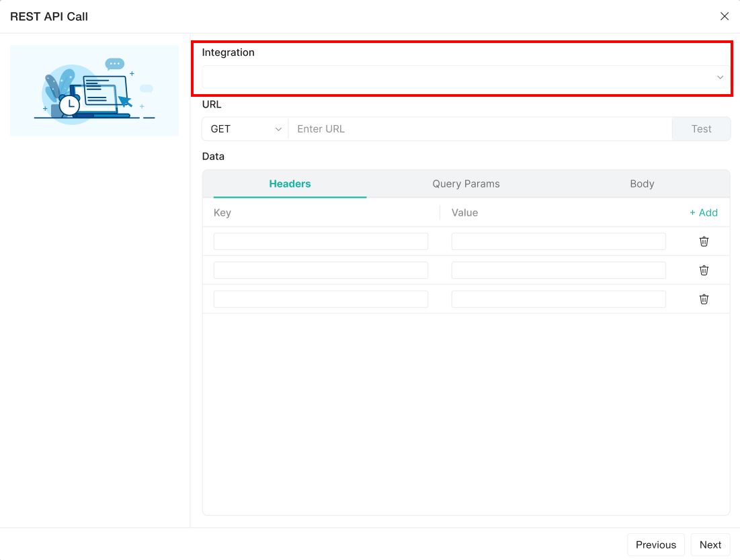Go back with the Previous button
Screen dimensions: 740x560
655,545
